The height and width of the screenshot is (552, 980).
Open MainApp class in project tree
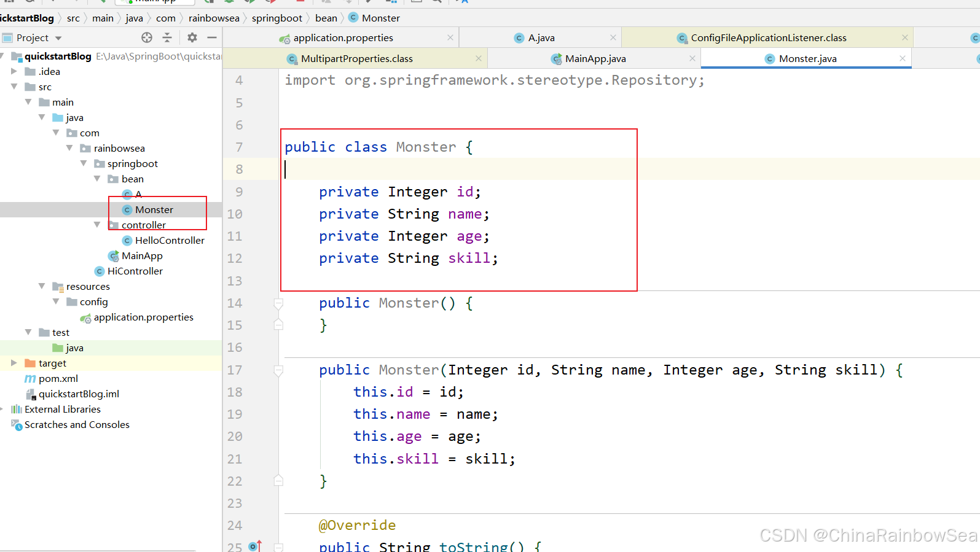coord(135,255)
